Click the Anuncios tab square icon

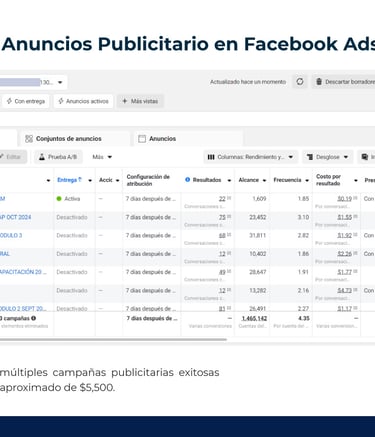point(142,139)
